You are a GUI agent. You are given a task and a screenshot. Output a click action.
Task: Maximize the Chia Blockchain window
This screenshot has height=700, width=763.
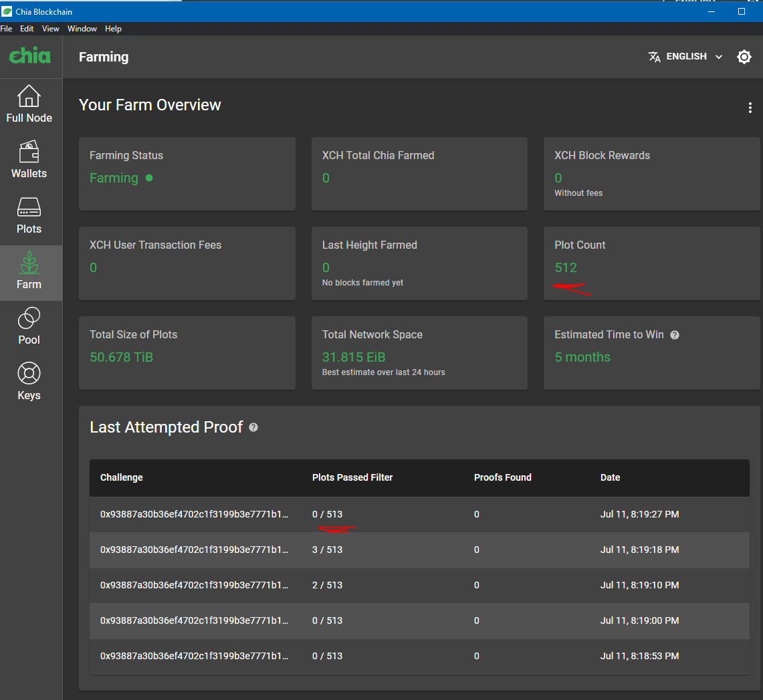[x=742, y=11]
